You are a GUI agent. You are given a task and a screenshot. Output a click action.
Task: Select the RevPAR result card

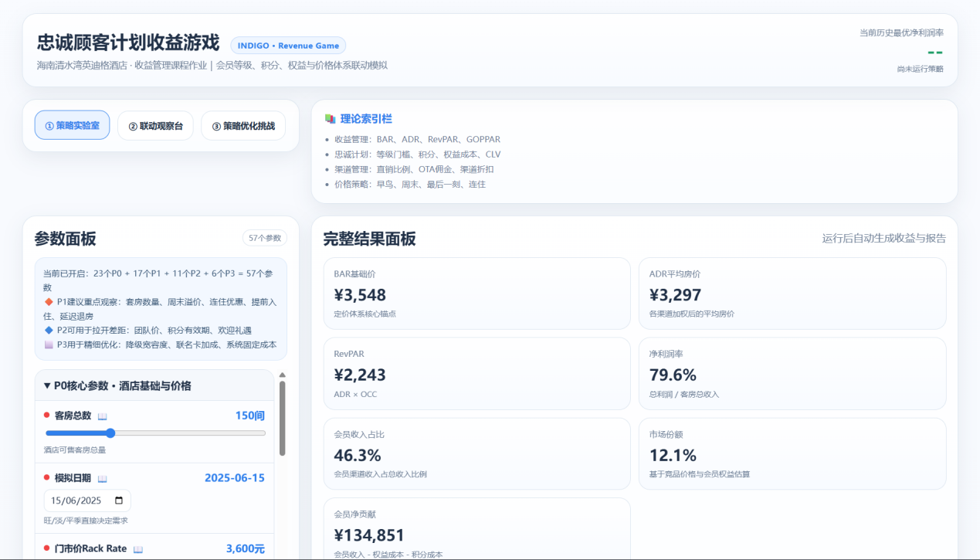click(x=476, y=375)
